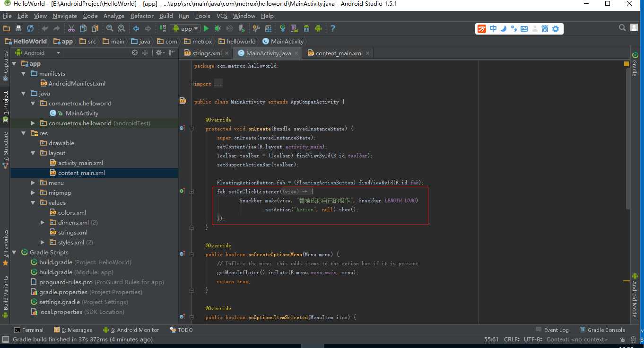
Task: Navigate Back with the blue arrow
Action: coord(136,29)
